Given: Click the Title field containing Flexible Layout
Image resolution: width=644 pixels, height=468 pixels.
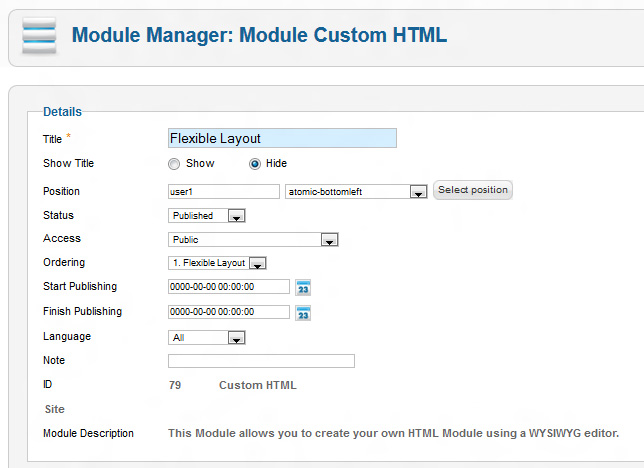Looking at the screenshot, I should (x=282, y=139).
